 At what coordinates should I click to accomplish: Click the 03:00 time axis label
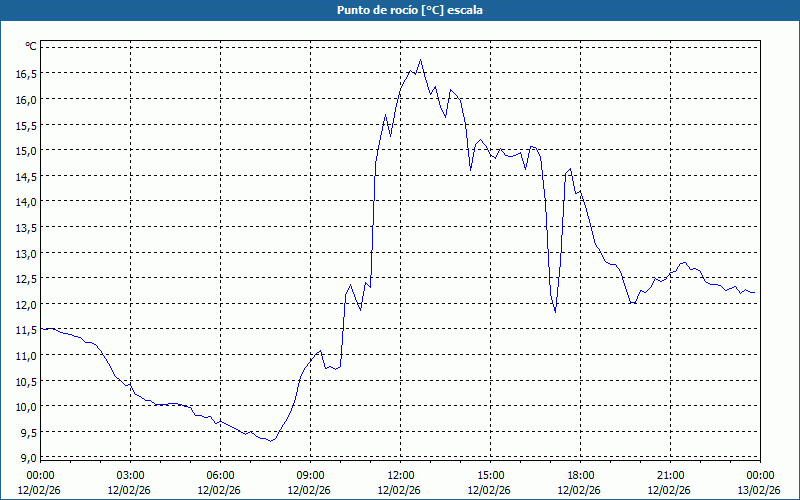[x=130, y=475]
